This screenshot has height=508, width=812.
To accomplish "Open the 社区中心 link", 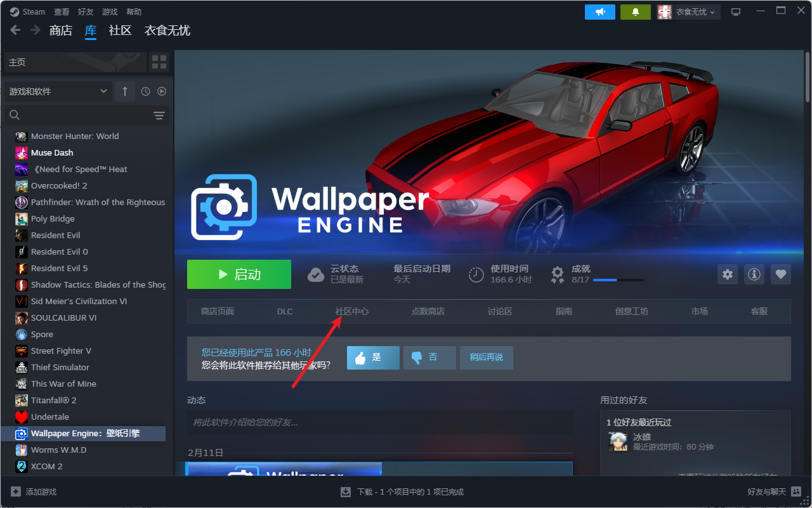I will pos(352,311).
